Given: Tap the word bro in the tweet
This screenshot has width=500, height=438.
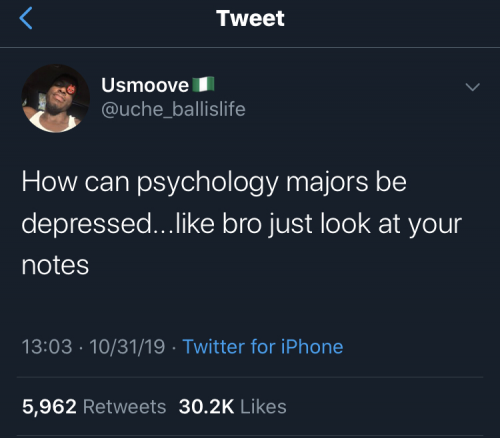Looking at the screenshot, I should coord(242,224).
